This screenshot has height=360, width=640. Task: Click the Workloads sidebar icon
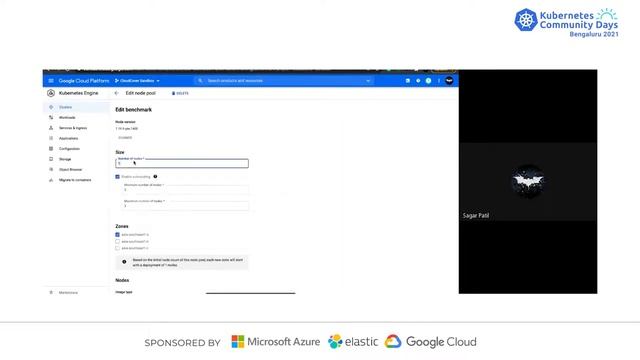[51, 118]
